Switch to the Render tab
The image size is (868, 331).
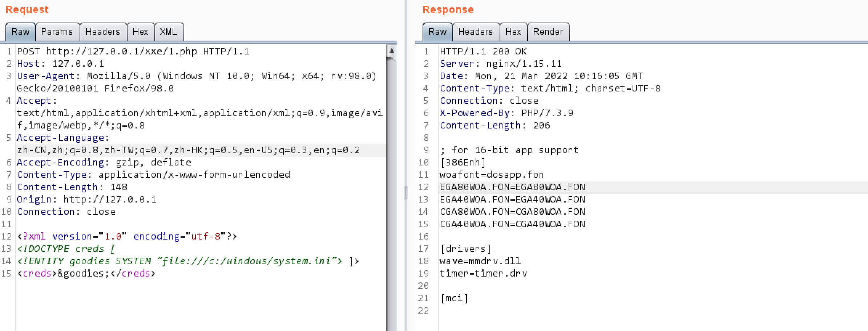pos(548,32)
